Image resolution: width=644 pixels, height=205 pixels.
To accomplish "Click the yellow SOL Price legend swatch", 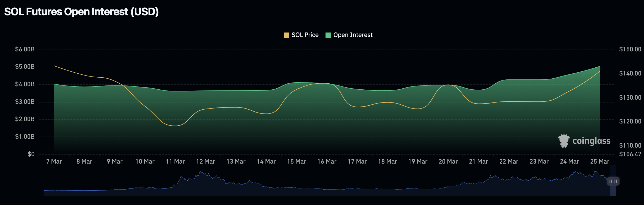I will tap(286, 35).
